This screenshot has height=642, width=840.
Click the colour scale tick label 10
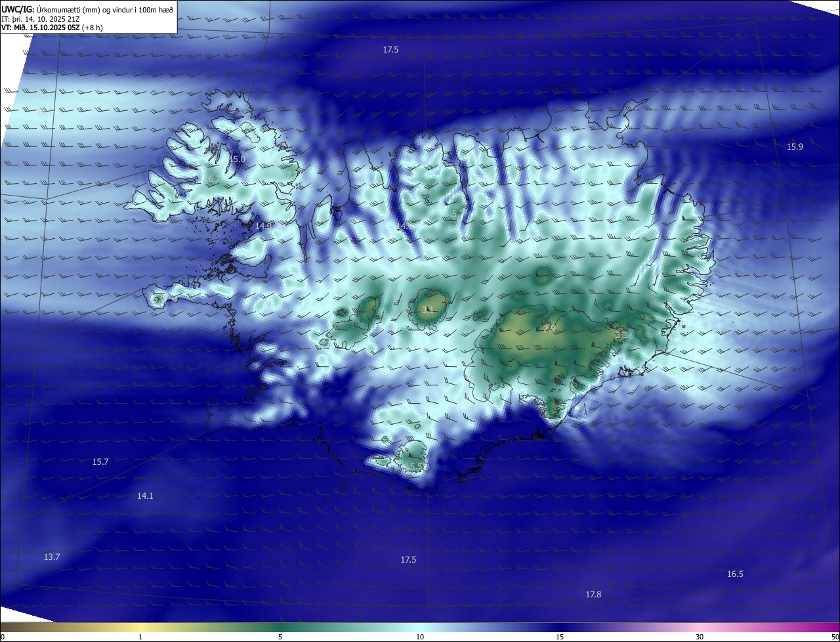420,637
